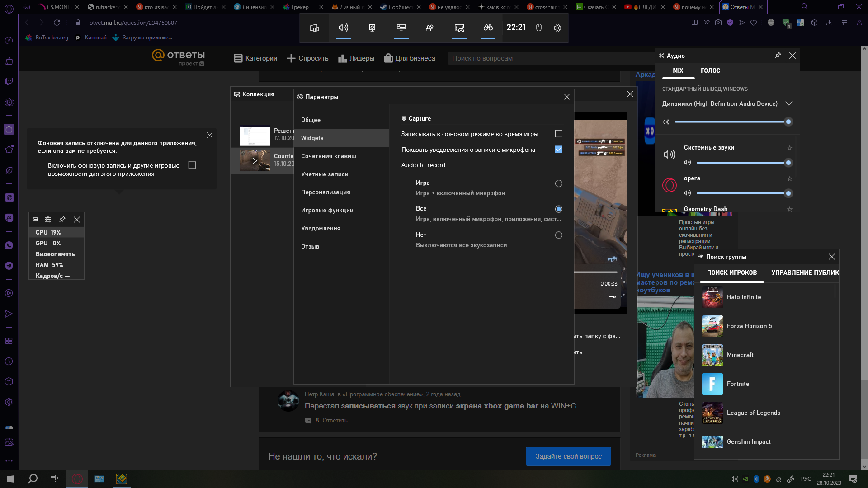Open the Capture widget icon in Game Bar
The width and height of the screenshot is (868, 488).
pos(372,28)
